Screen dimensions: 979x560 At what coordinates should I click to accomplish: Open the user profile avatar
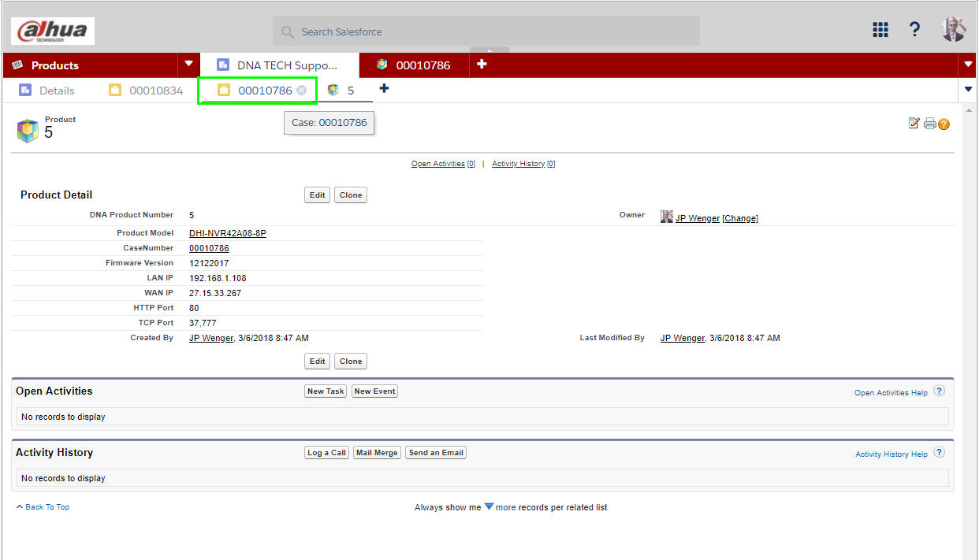(x=954, y=29)
